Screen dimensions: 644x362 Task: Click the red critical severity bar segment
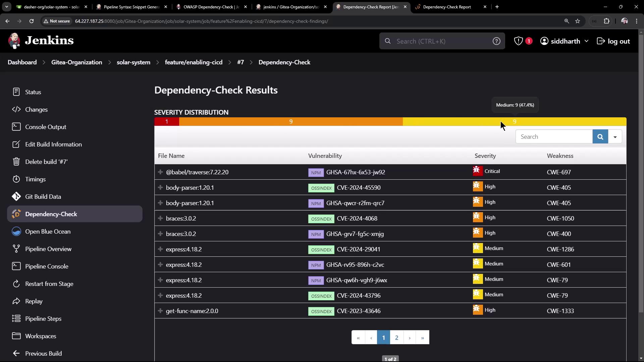click(166, 122)
